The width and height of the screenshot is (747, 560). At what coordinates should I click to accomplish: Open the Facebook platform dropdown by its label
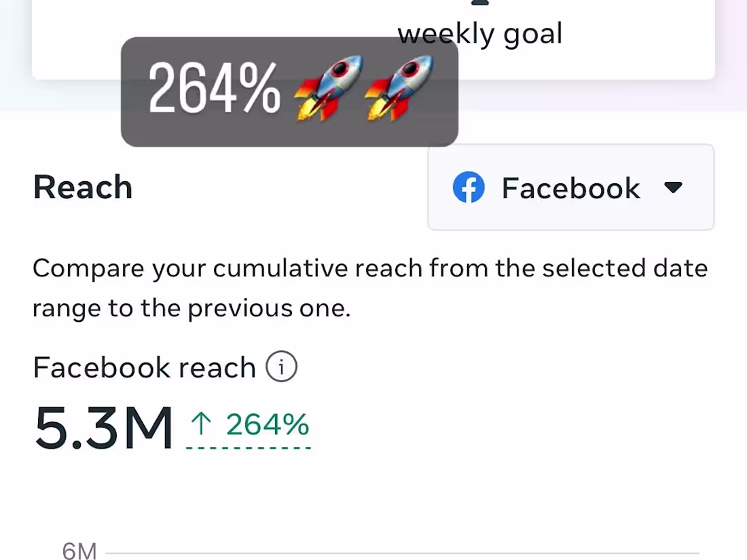pyautogui.click(x=570, y=188)
